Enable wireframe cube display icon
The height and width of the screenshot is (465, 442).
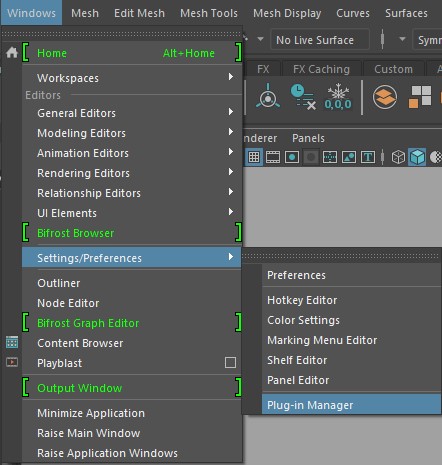pos(398,157)
